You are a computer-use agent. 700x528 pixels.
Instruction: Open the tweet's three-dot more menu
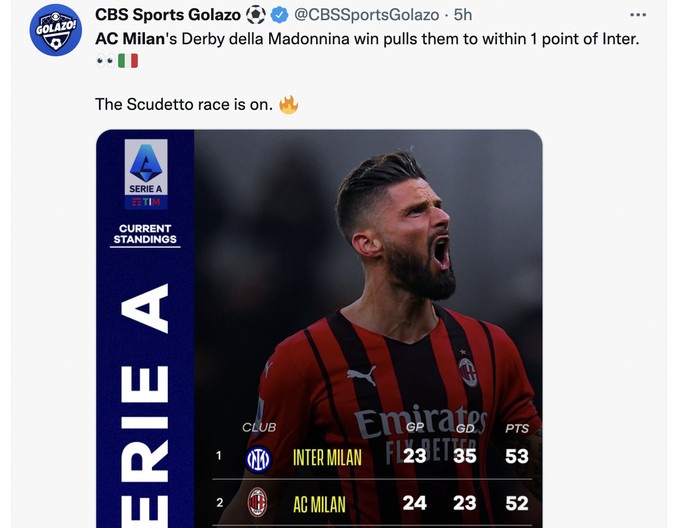(x=639, y=15)
